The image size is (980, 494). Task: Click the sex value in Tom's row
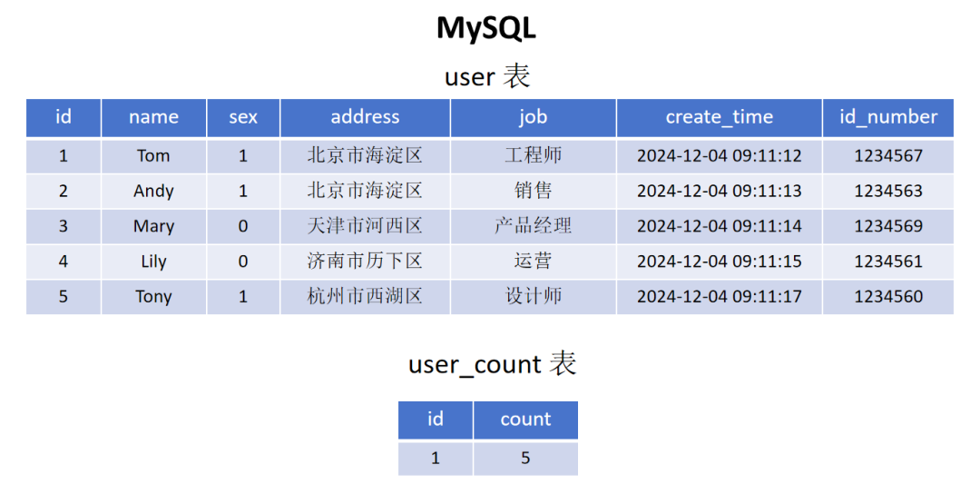[243, 155]
